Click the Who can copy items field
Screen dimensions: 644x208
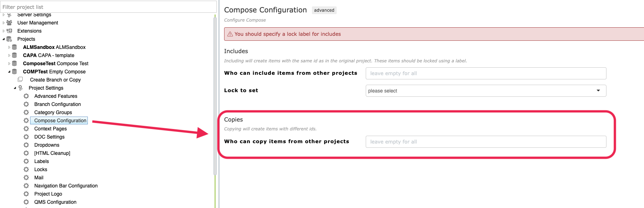(486, 142)
